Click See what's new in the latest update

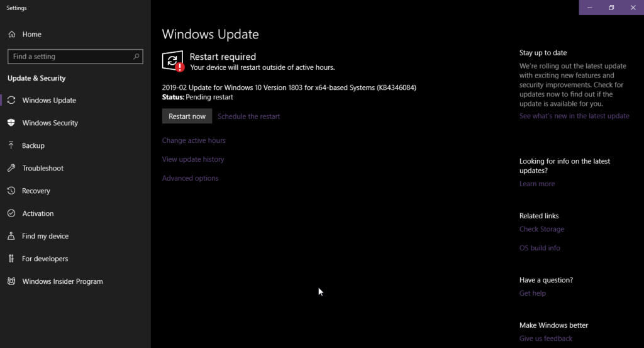click(574, 116)
